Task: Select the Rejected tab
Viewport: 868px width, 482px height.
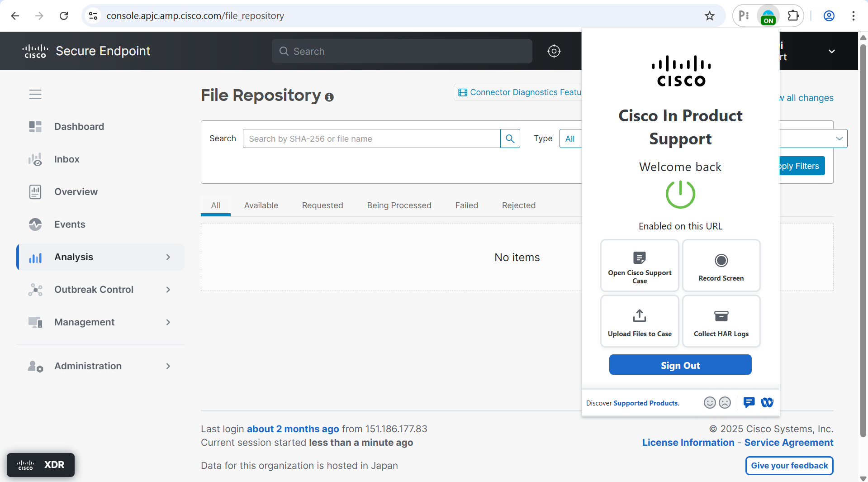Action: coord(518,205)
